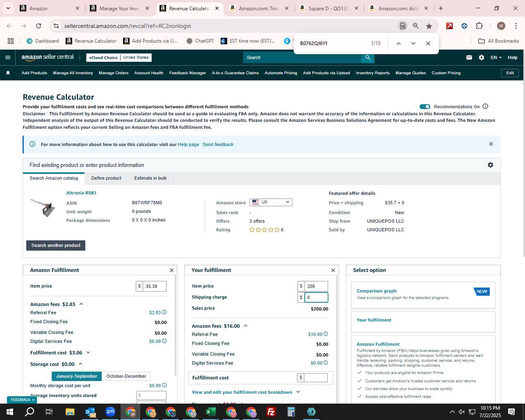
Task: Collapse Your fulfillment Amazon fees $16.00
Action: coord(246,326)
